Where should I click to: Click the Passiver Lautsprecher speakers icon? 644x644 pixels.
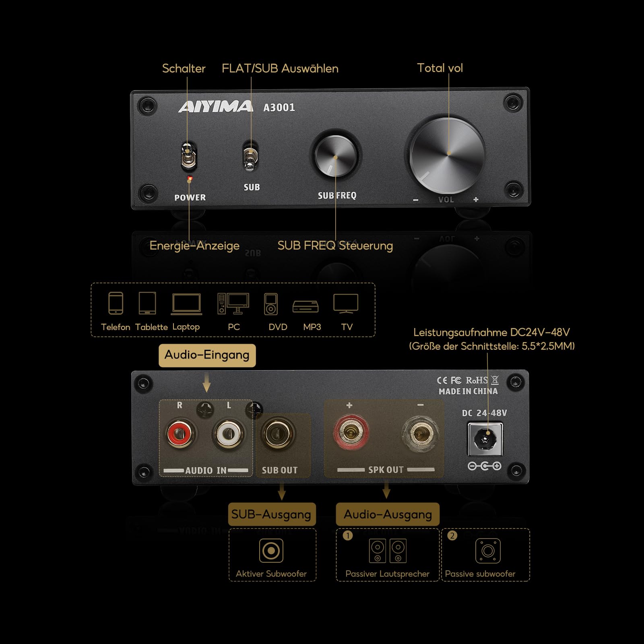[388, 551]
